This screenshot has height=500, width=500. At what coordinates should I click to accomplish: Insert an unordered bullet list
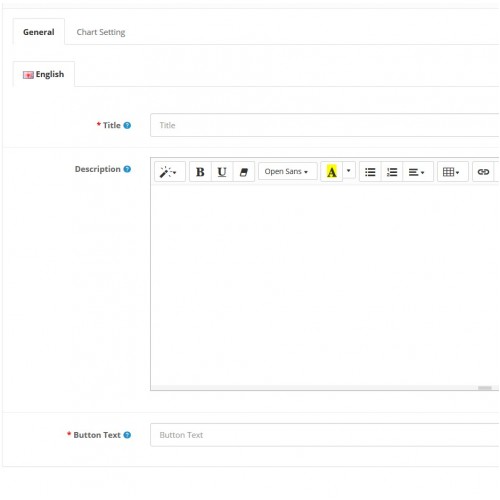tap(370, 172)
